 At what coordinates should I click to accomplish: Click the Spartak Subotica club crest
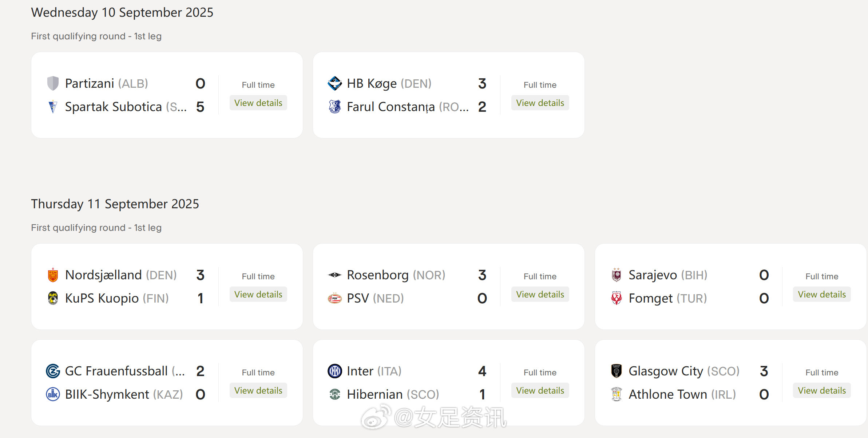click(53, 107)
